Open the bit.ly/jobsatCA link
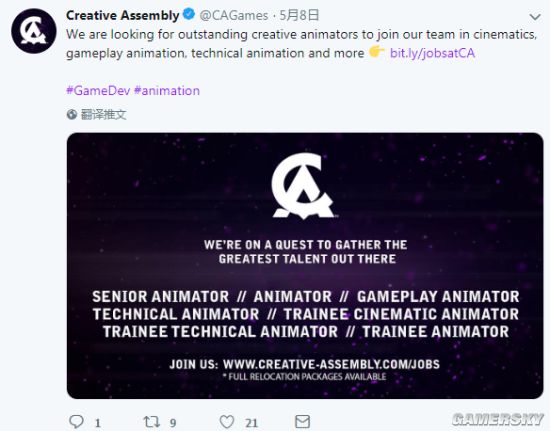 [x=432, y=53]
